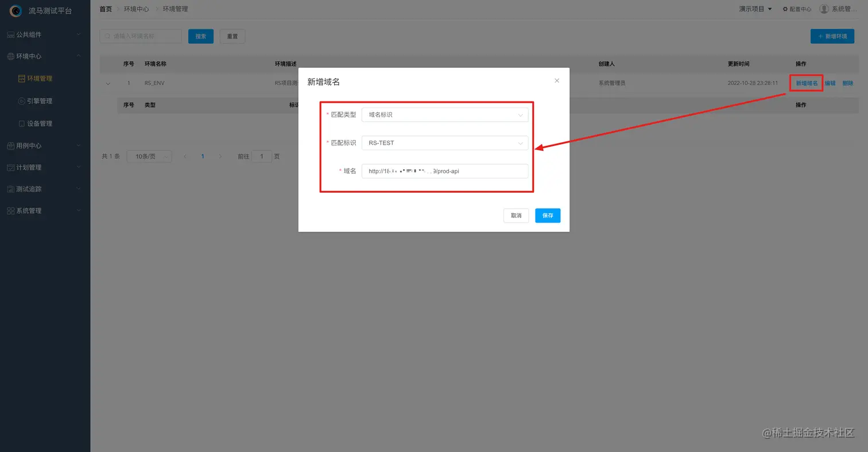Screen dimensions: 868x452
Task: Expand the 用例中心 menu
Action: pos(79,146)
